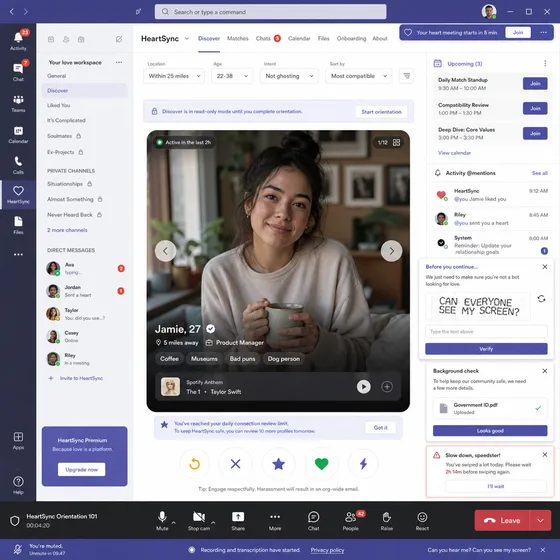Expand microphone options caret
The height and width of the screenshot is (560, 560).
174,522
